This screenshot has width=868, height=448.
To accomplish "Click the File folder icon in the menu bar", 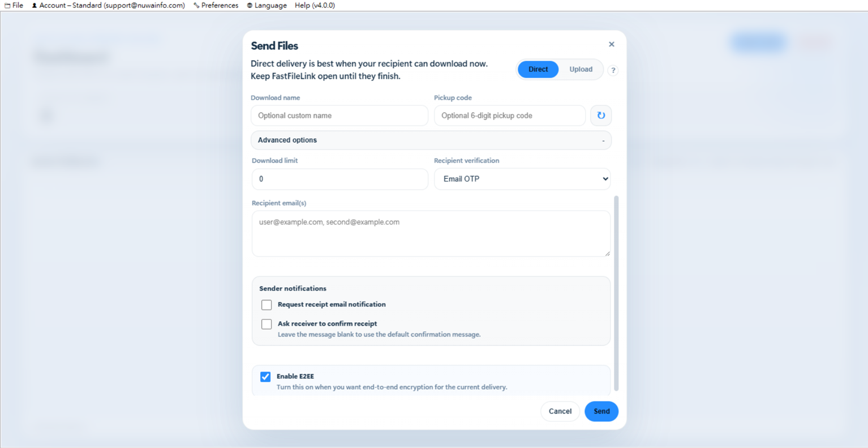I will [x=7, y=6].
